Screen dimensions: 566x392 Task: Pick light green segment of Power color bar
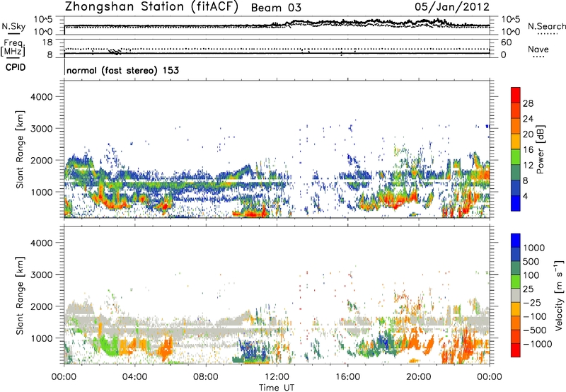(x=516, y=156)
